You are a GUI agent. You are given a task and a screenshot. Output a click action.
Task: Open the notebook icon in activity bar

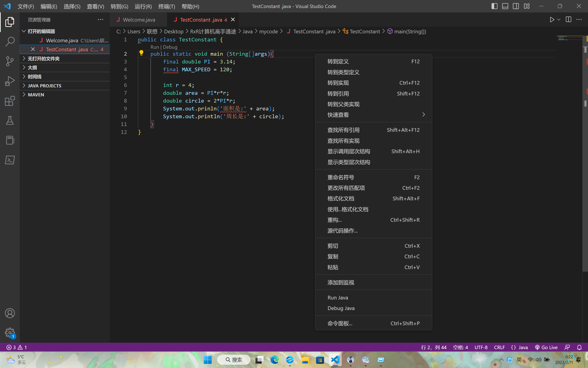(x=10, y=140)
